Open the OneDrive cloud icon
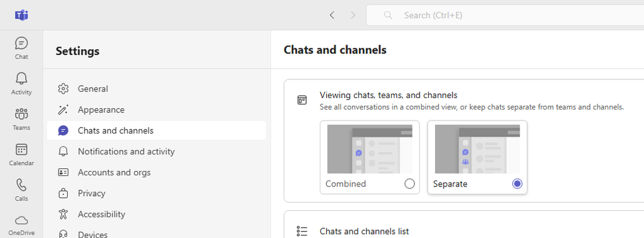Viewport: 644px width, 238px height. pos(21,220)
